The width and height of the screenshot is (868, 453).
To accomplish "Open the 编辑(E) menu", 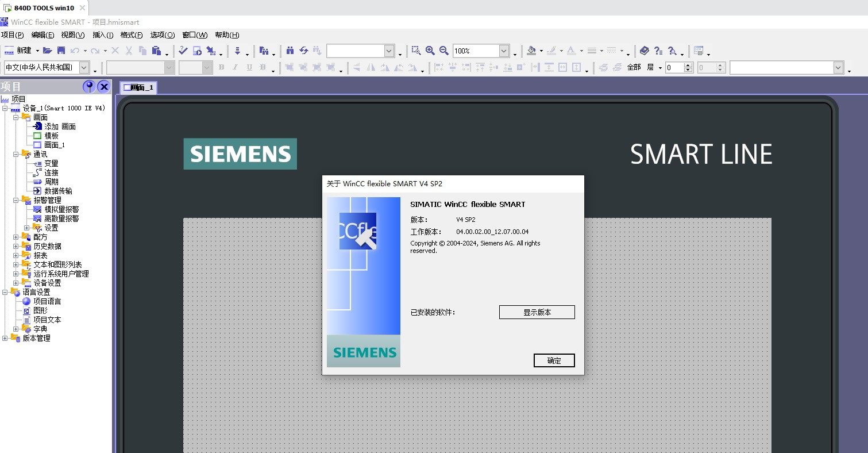I will [x=43, y=35].
